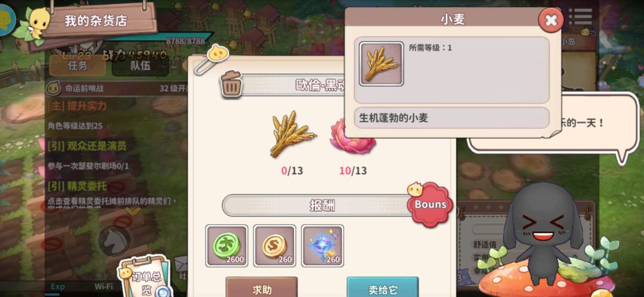The width and height of the screenshot is (644, 297).
Task: Switch to the 任务 tab
Action: coord(78,66)
